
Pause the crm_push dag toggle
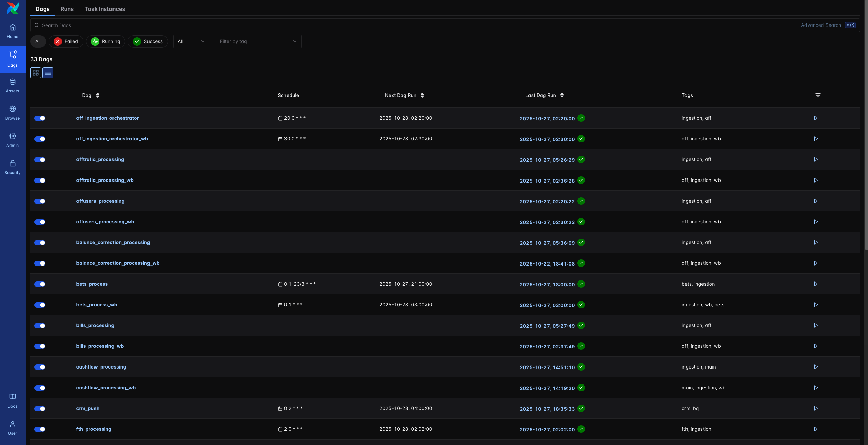coord(40,409)
